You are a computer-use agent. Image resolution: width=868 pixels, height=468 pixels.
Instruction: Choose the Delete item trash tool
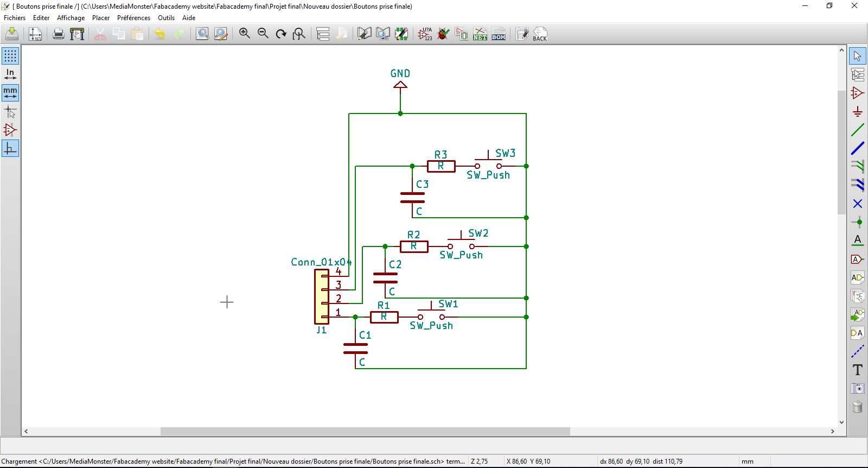point(858,407)
